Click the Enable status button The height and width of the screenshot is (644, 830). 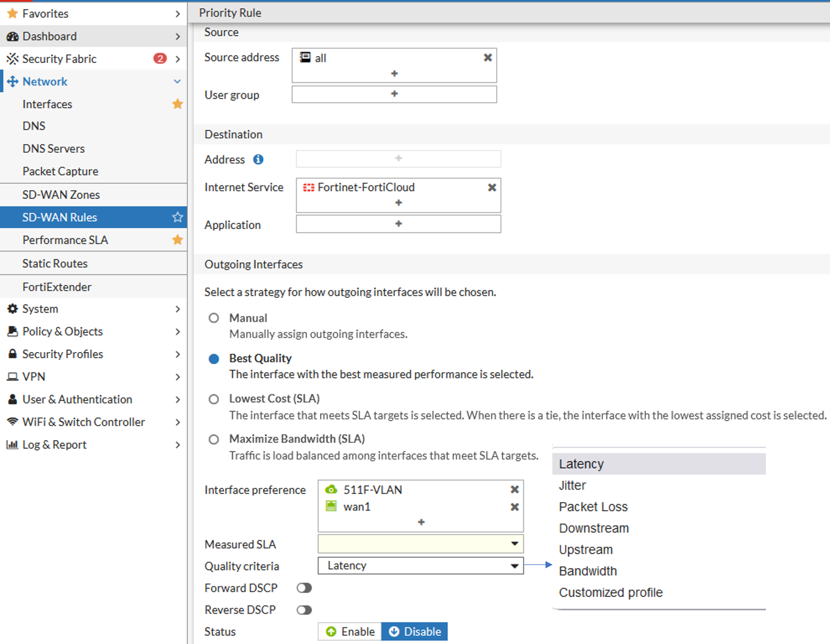pos(349,631)
